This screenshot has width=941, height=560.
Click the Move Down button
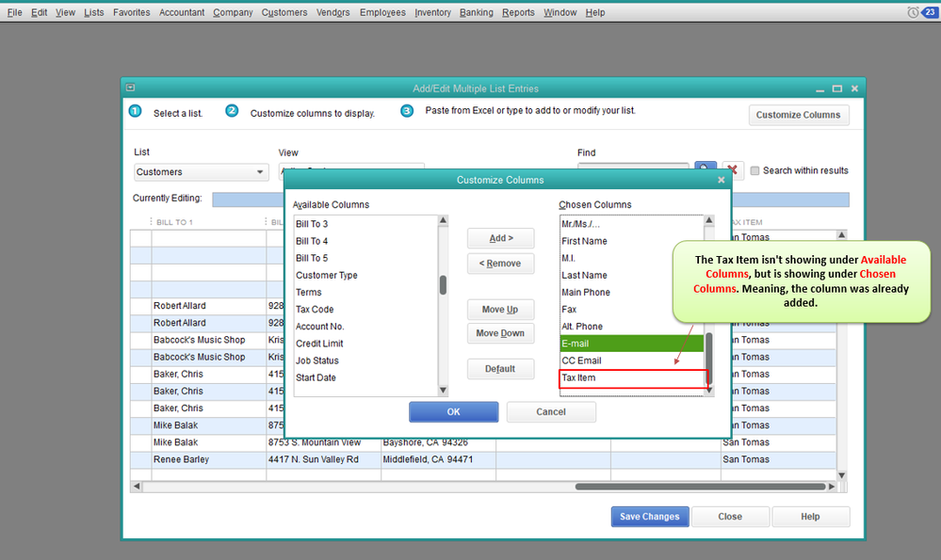500,333
